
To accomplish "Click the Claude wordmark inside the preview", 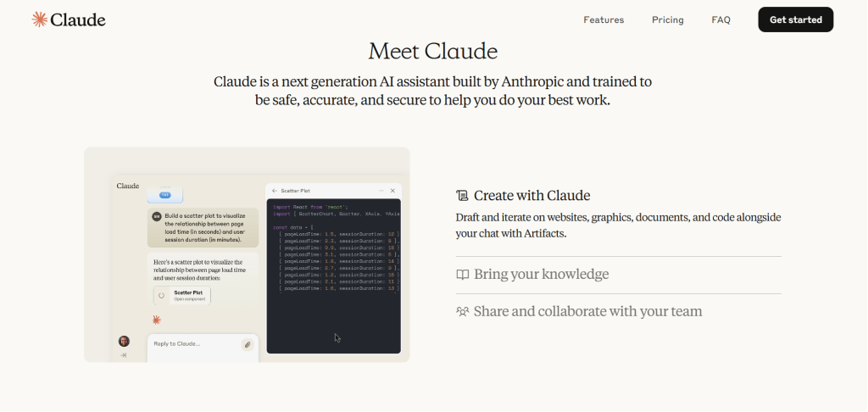I will tap(128, 186).
